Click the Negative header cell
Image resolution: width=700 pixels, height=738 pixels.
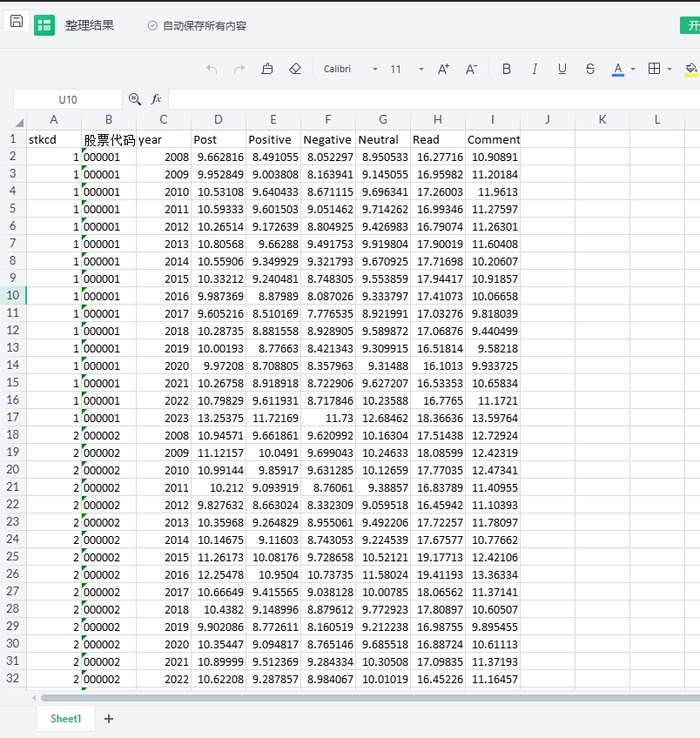coord(328,139)
